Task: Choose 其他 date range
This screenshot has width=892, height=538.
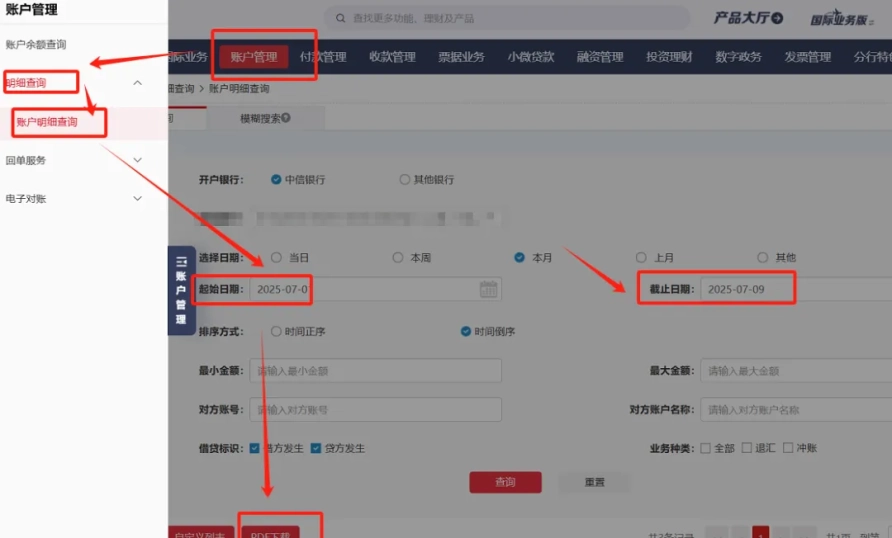Action: tap(763, 258)
